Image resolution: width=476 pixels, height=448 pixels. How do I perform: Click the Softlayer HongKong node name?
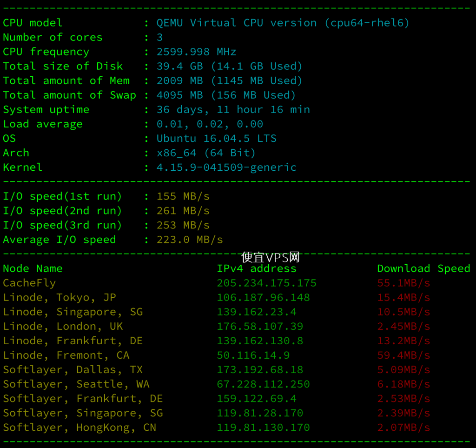(79, 428)
